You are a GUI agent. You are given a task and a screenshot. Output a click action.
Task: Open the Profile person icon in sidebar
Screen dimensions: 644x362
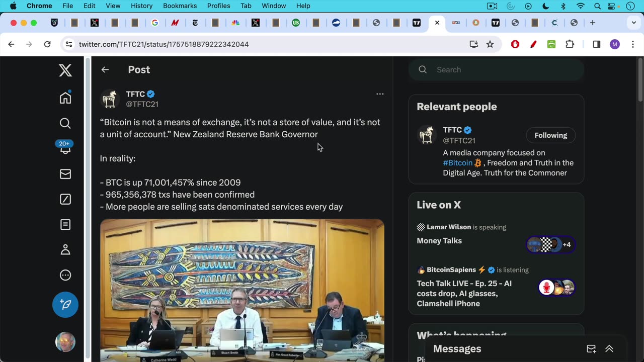pyautogui.click(x=65, y=250)
